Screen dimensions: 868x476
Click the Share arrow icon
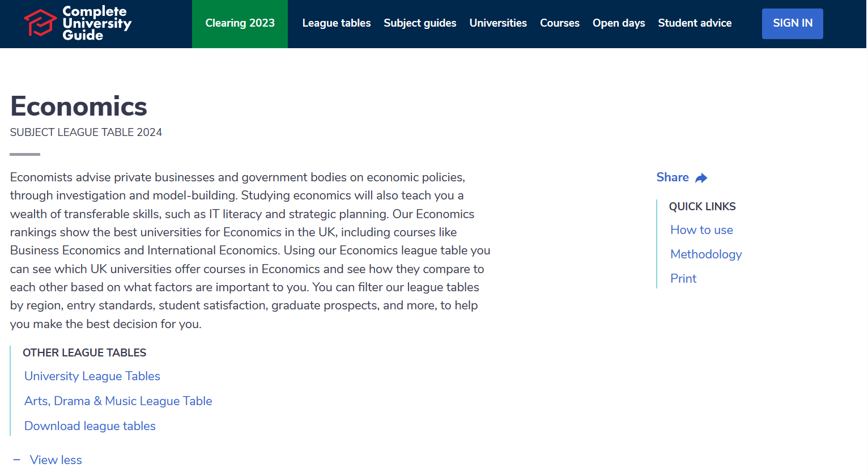701,178
